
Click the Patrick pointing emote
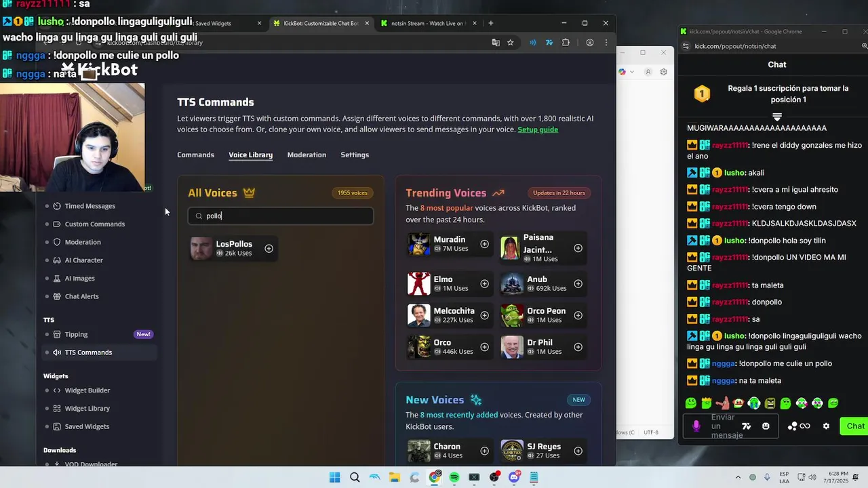point(723,403)
